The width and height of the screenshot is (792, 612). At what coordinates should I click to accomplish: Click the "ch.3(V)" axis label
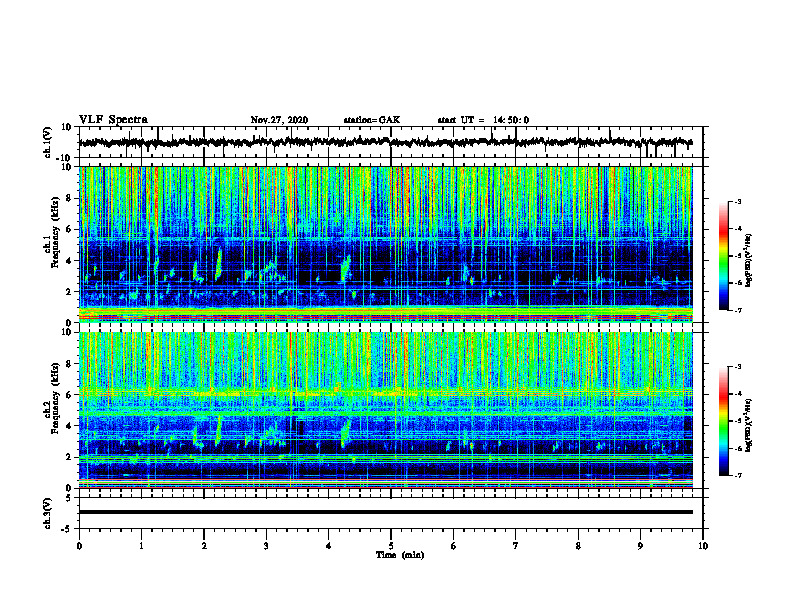tap(48, 513)
